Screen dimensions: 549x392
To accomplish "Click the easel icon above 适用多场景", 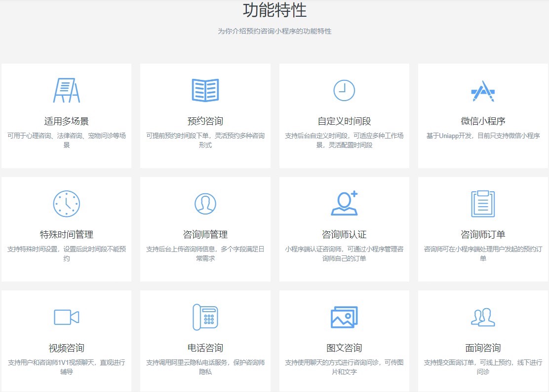I will tap(67, 90).
